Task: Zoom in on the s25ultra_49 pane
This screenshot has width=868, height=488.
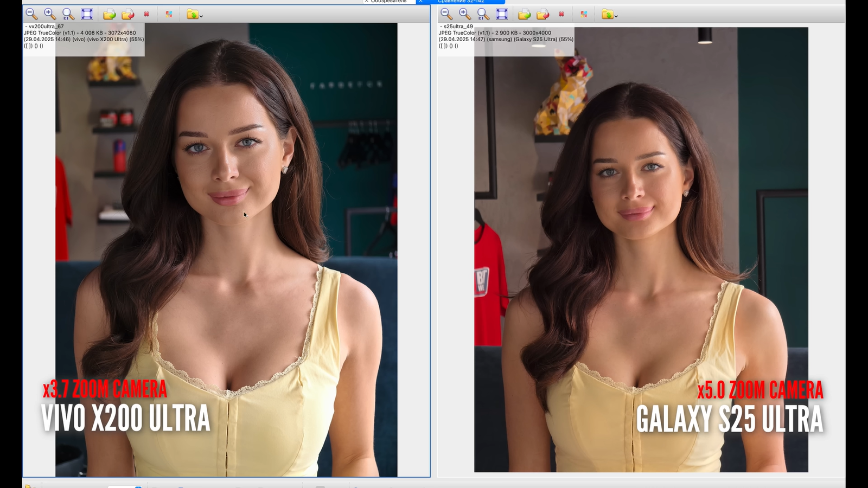Action: [x=465, y=14]
